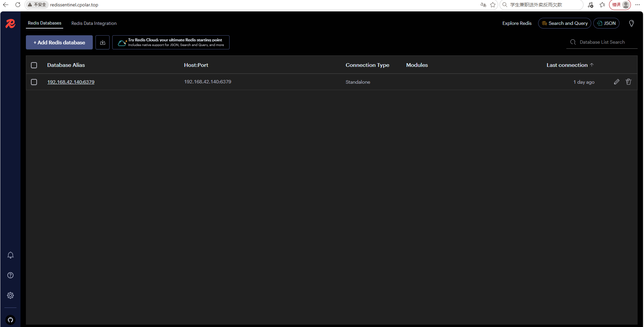Click the Add Redis database button

click(x=59, y=42)
